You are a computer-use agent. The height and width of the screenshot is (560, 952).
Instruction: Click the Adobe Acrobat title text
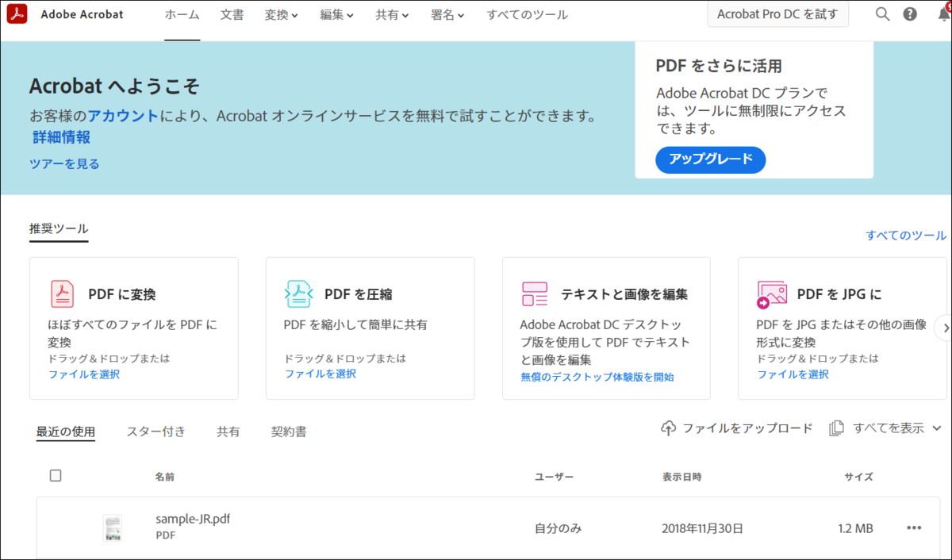point(82,14)
